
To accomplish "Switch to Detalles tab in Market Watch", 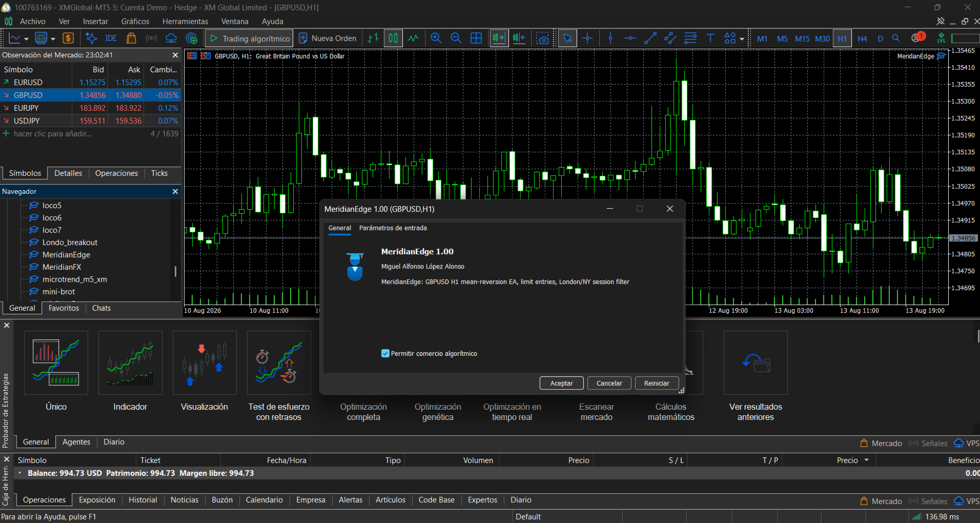I will 68,173.
